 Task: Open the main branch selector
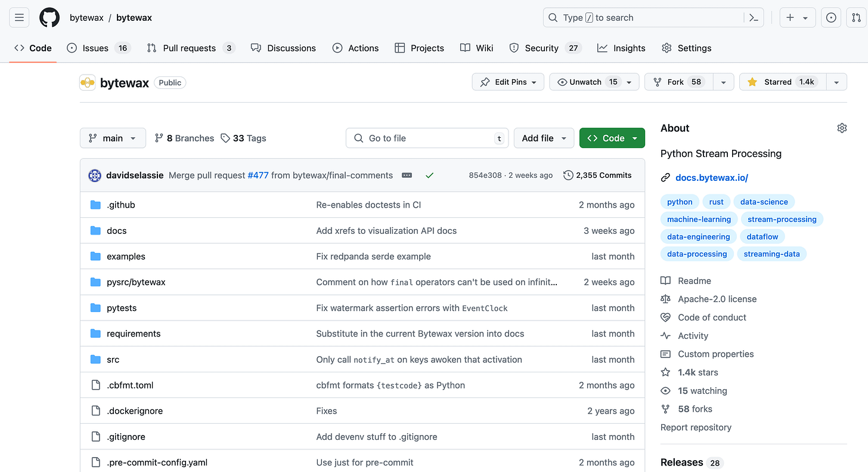[x=113, y=138]
